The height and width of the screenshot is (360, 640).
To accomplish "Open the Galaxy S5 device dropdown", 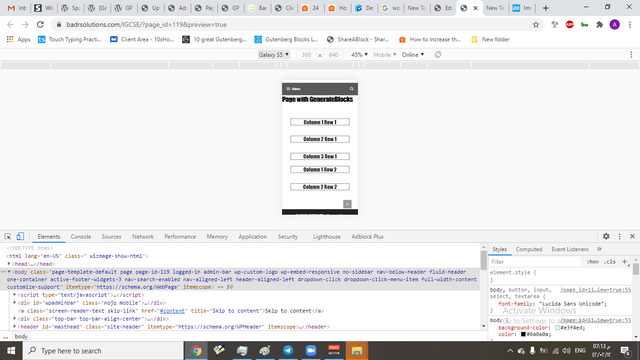I will [x=273, y=54].
